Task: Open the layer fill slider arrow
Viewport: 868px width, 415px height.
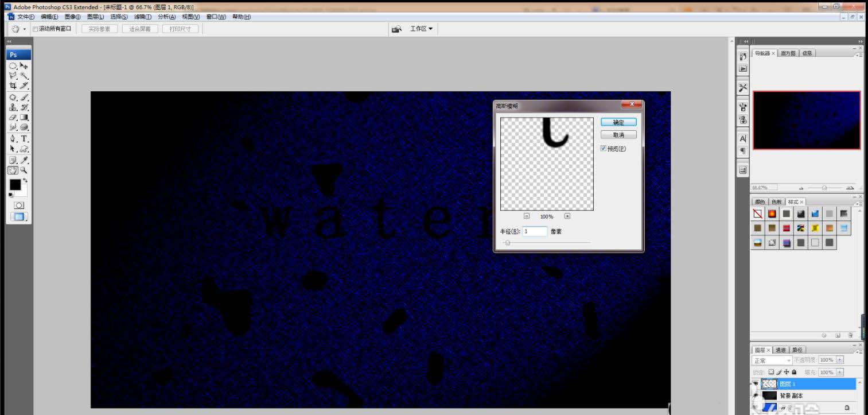Action: point(840,373)
